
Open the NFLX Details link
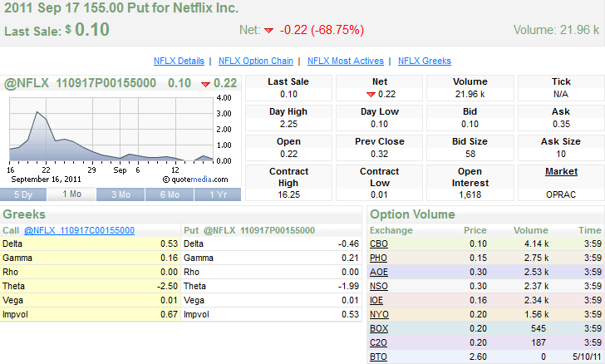pos(179,61)
